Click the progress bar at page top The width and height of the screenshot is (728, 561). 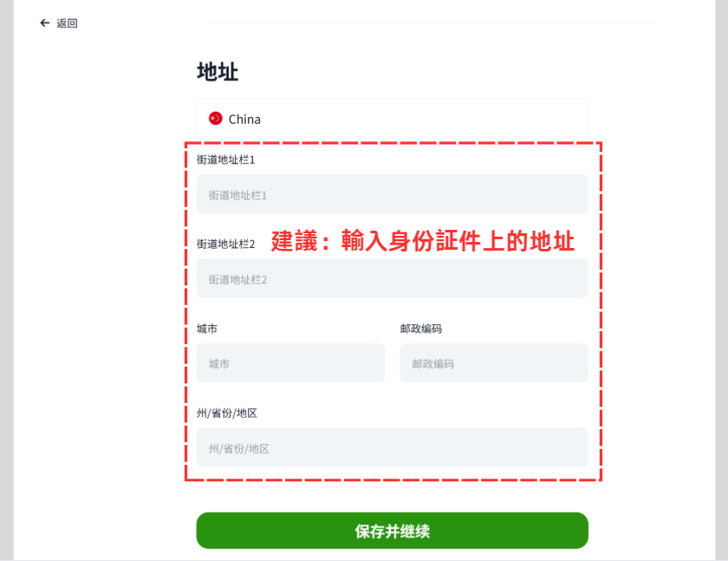tap(430, 23)
